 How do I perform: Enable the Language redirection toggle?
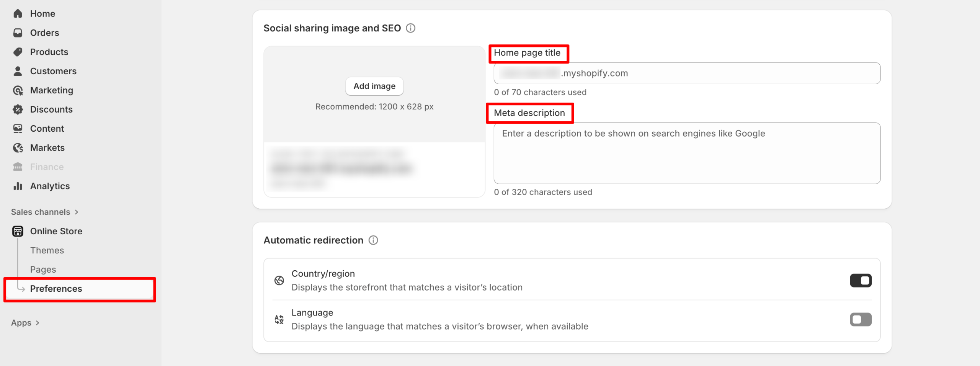(861, 319)
